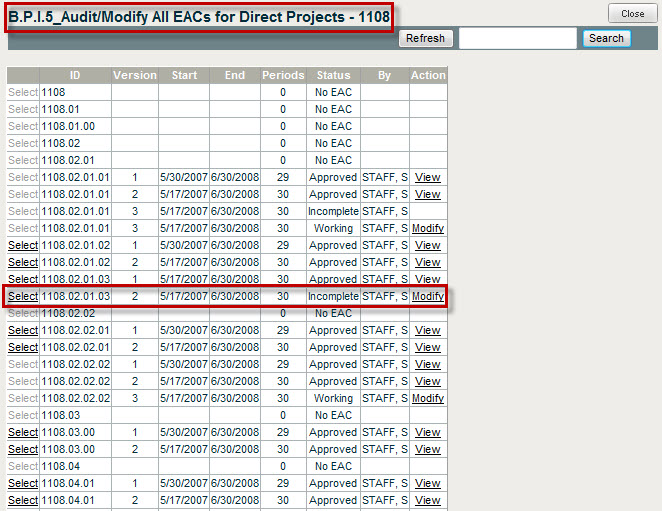
Task: View EAC 1108.02.02.01 version 2
Action: tap(427, 347)
